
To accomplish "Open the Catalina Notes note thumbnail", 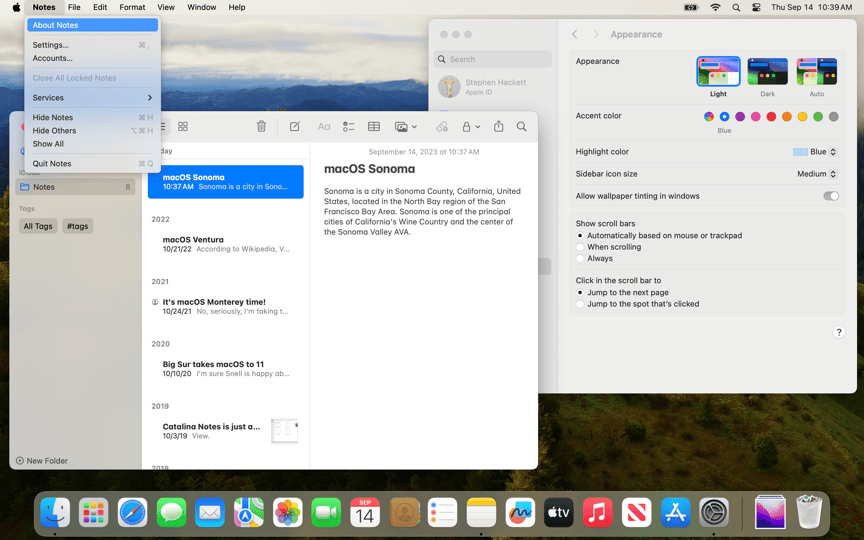I will coord(284,431).
